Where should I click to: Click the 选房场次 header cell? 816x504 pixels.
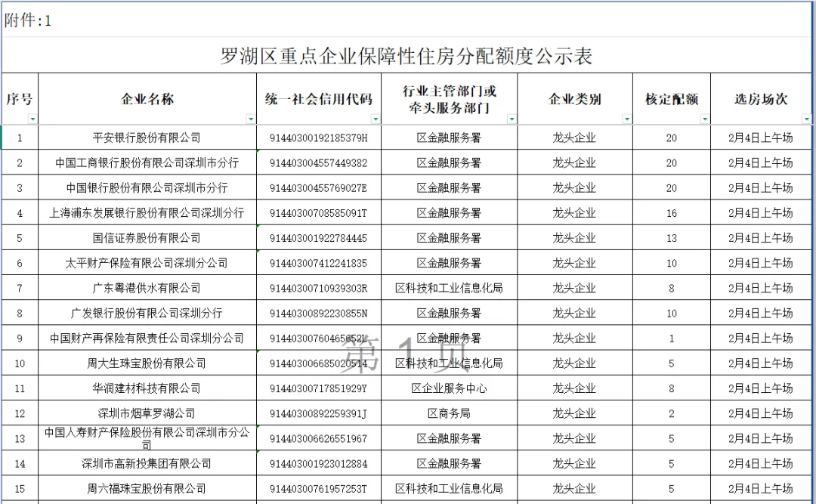762,99
